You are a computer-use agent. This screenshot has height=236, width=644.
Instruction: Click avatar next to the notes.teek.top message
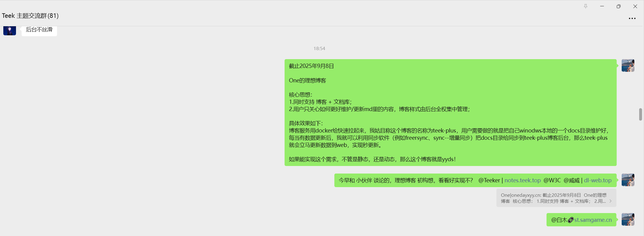point(628,180)
